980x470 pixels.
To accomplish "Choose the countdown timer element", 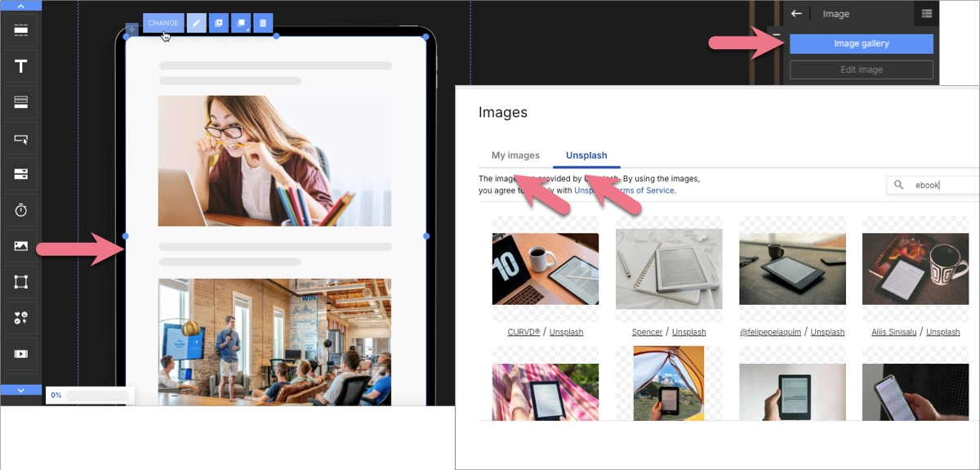I will click(x=20, y=210).
